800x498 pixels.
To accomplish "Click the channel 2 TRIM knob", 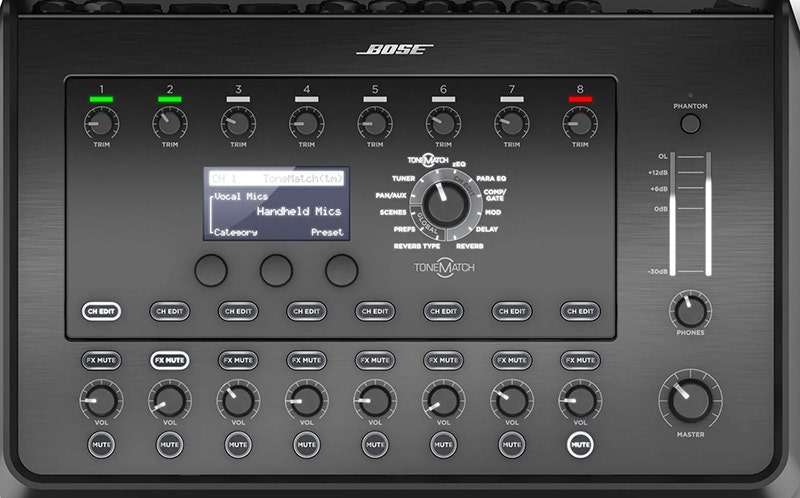I will (x=170, y=123).
